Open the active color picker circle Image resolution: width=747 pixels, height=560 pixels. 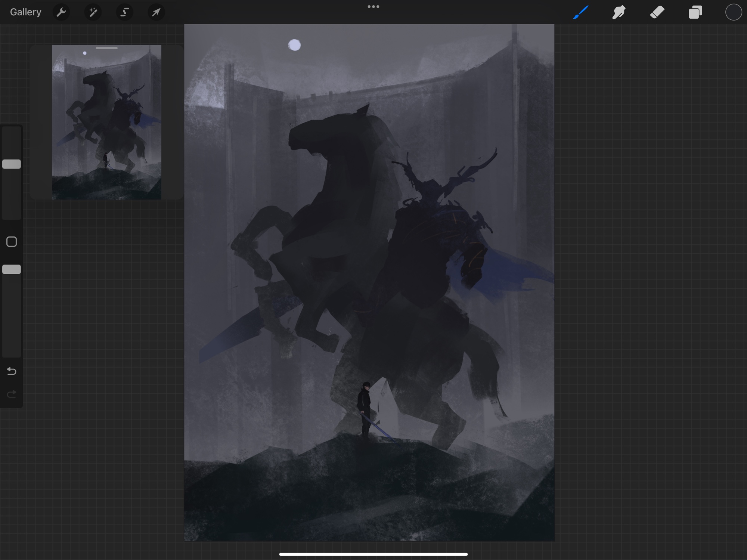[x=733, y=12]
